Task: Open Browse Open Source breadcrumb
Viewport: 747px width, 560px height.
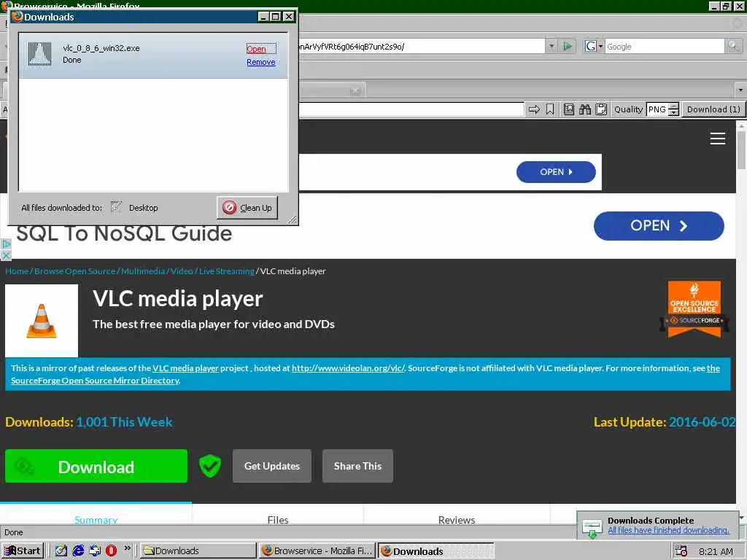Action: [x=75, y=271]
